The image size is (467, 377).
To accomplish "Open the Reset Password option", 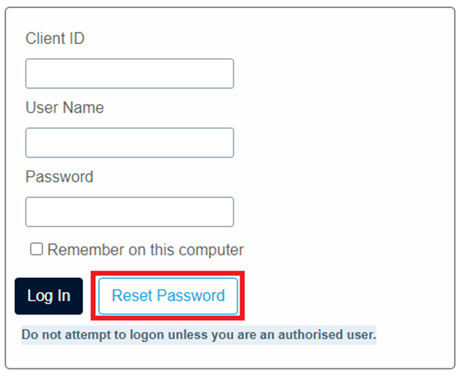I will click(168, 296).
